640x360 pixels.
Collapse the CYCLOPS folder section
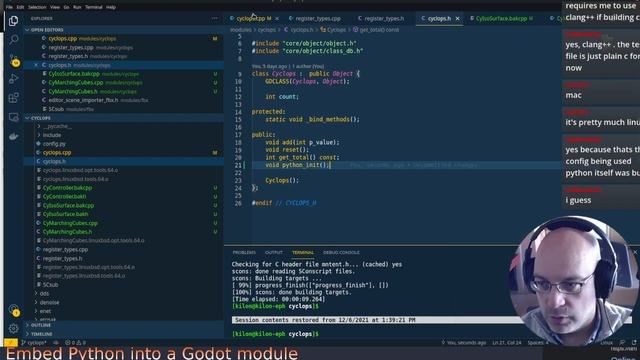coord(124,118)
